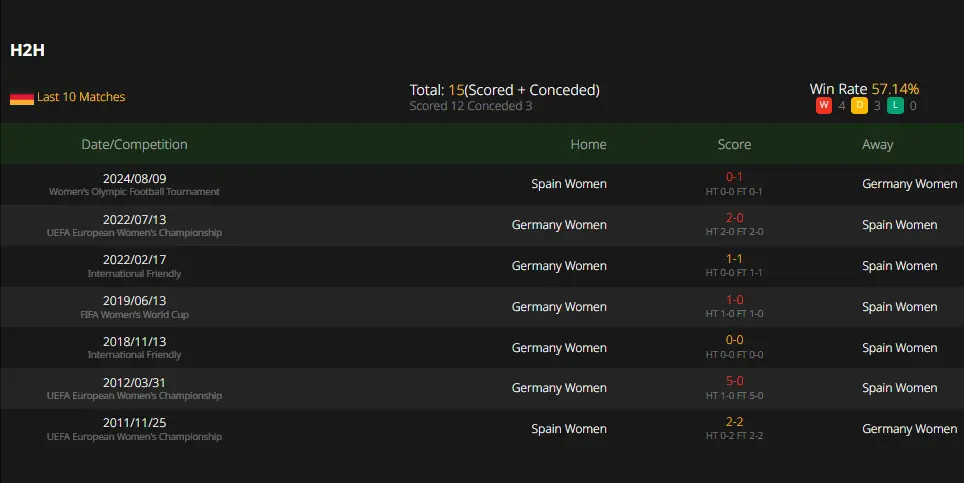
Task: Open the 2022/07/13 match score 2-0
Action: (734, 218)
